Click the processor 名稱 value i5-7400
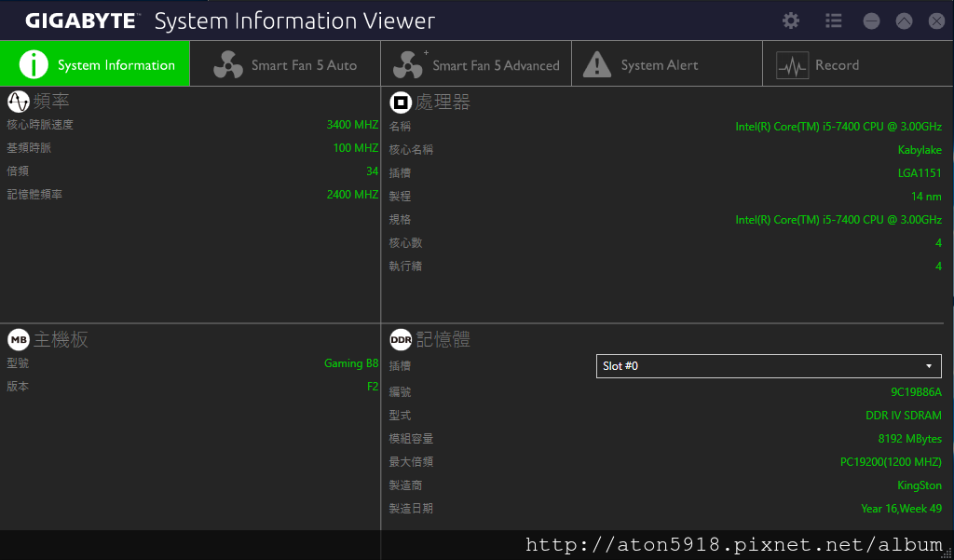The width and height of the screenshot is (954, 560). pyautogui.click(x=838, y=127)
